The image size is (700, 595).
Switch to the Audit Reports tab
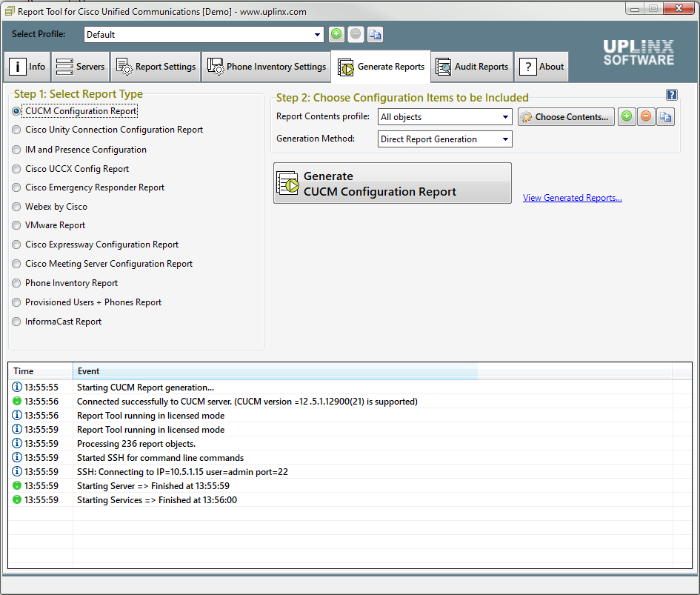tap(472, 67)
